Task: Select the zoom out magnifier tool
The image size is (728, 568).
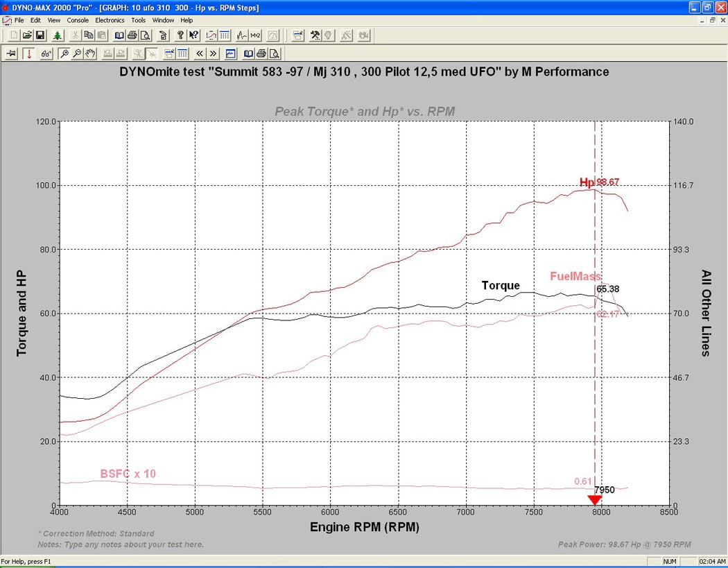Action: pyautogui.click(x=76, y=53)
